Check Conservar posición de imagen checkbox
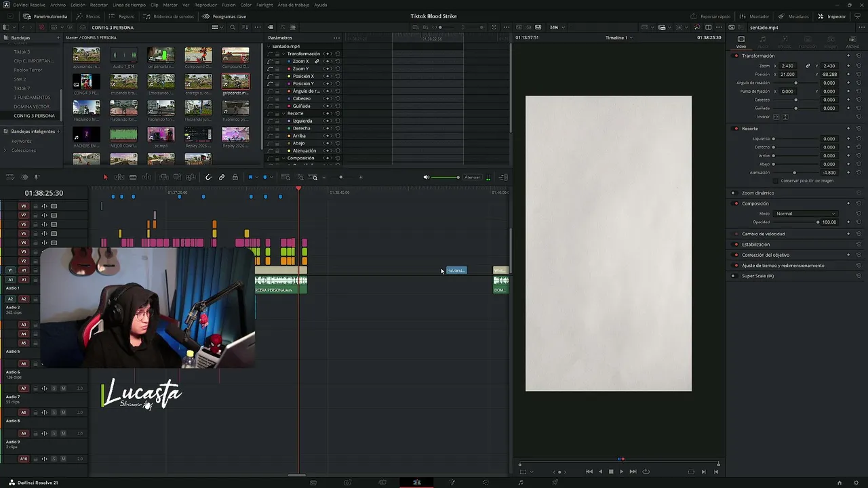Image resolution: width=868 pixels, height=488 pixels. tap(776, 181)
